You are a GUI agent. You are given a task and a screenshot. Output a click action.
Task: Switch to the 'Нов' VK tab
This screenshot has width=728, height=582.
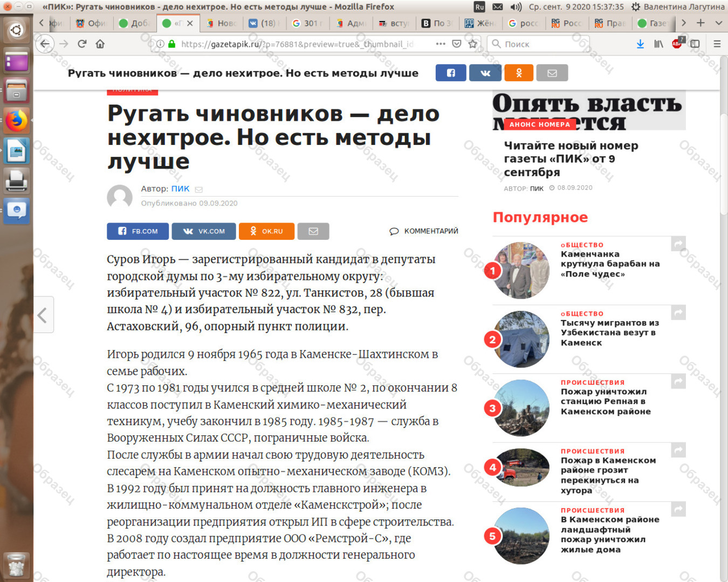click(222, 23)
